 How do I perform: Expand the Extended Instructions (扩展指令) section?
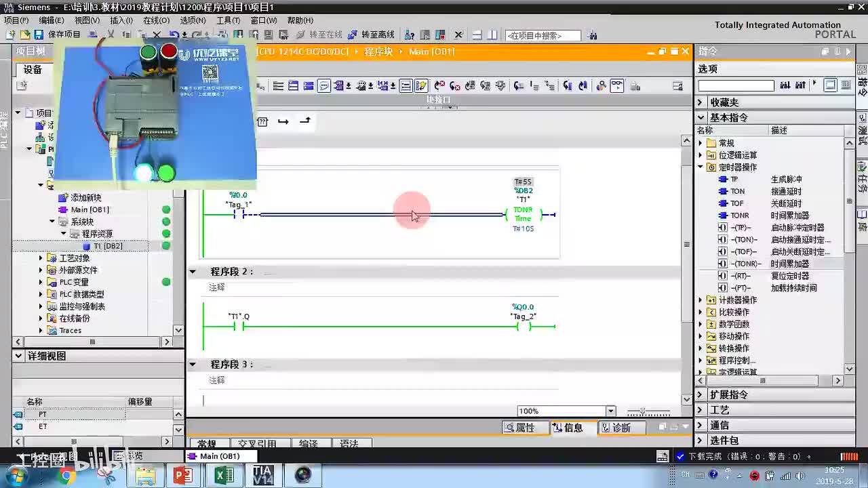click(701, 394)
